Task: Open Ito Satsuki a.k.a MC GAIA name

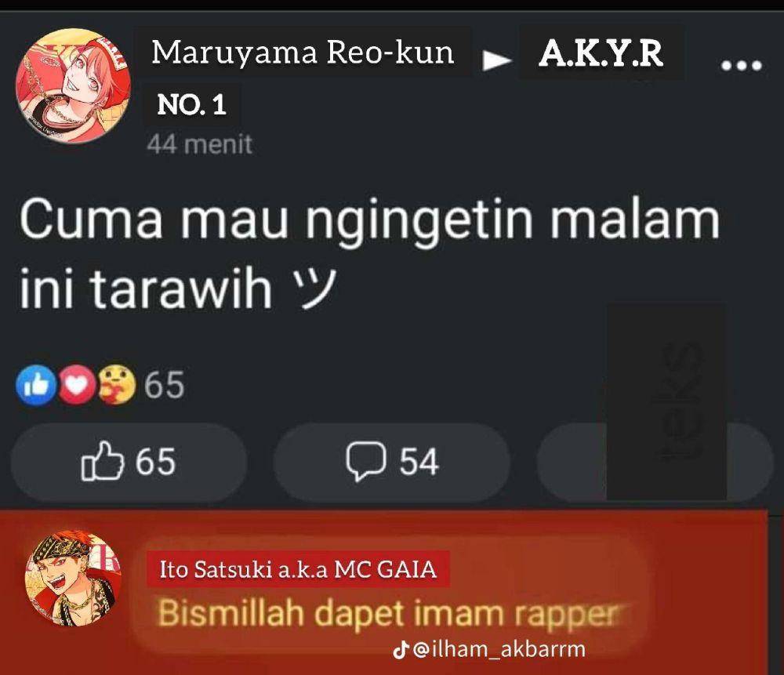Action: point(298,569)
